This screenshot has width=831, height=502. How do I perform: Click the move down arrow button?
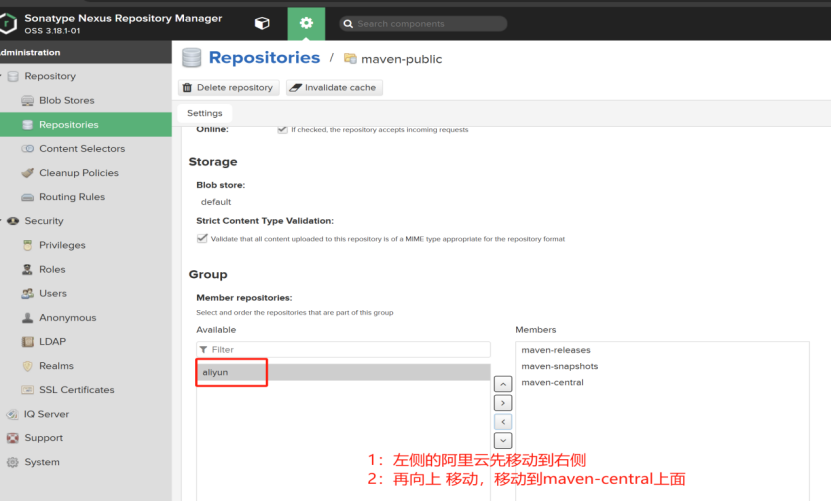(x=503, y=441)
